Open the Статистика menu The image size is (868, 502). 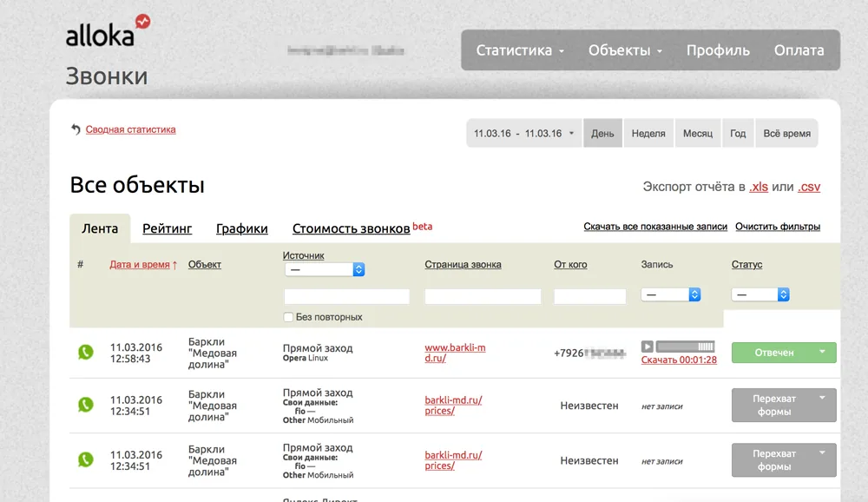[520, 50]
